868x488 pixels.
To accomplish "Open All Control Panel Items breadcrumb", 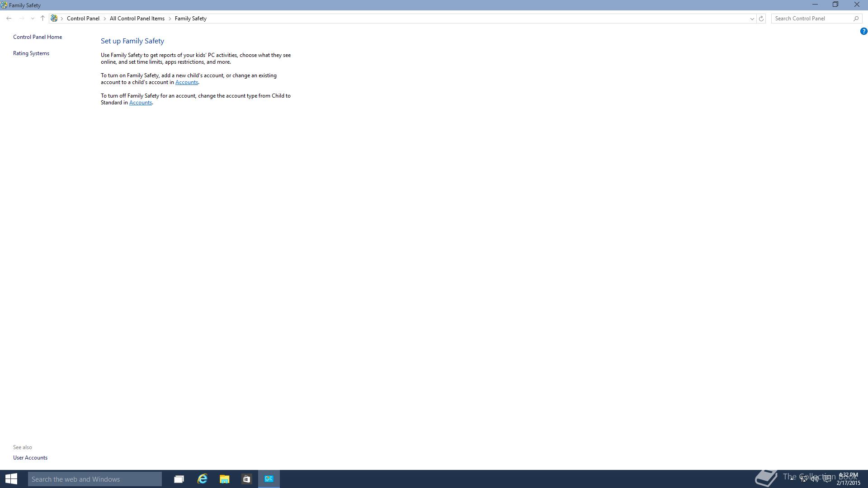I will pos(137,19).
